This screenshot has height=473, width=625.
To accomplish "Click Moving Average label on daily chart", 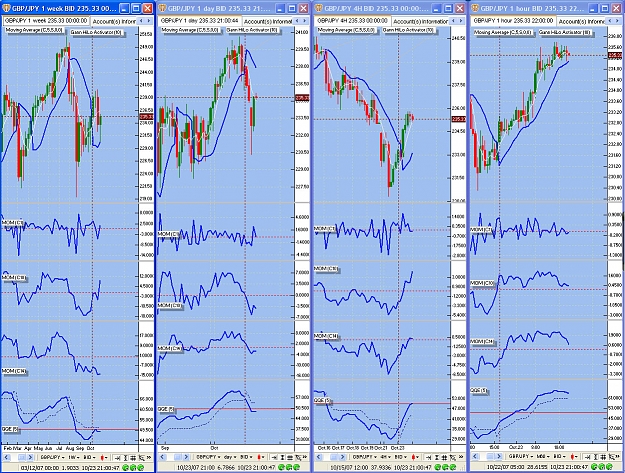I will tap(190, 30).
